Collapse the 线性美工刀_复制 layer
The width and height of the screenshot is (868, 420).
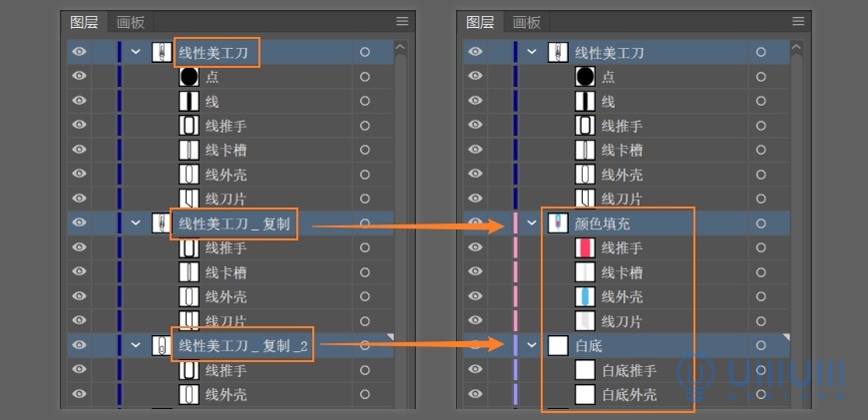click(136, 222)
